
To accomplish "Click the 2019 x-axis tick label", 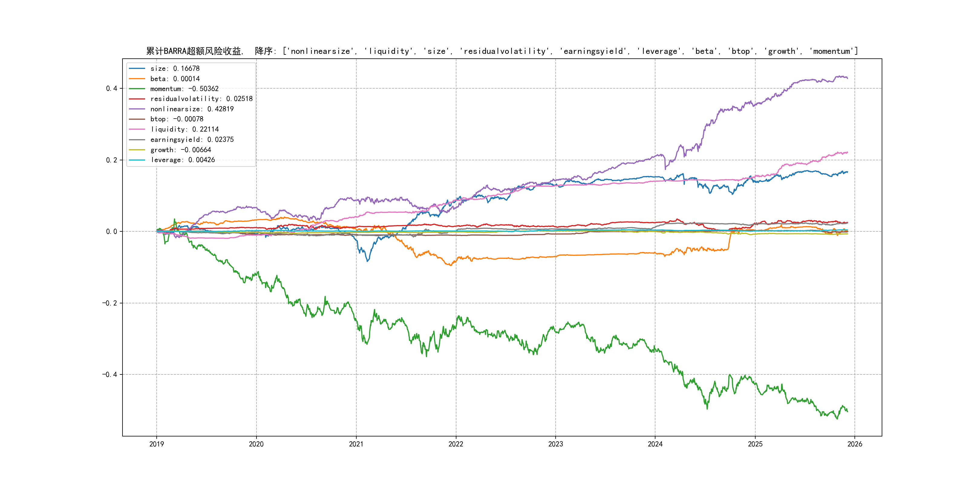I will [x=156, y=444].
